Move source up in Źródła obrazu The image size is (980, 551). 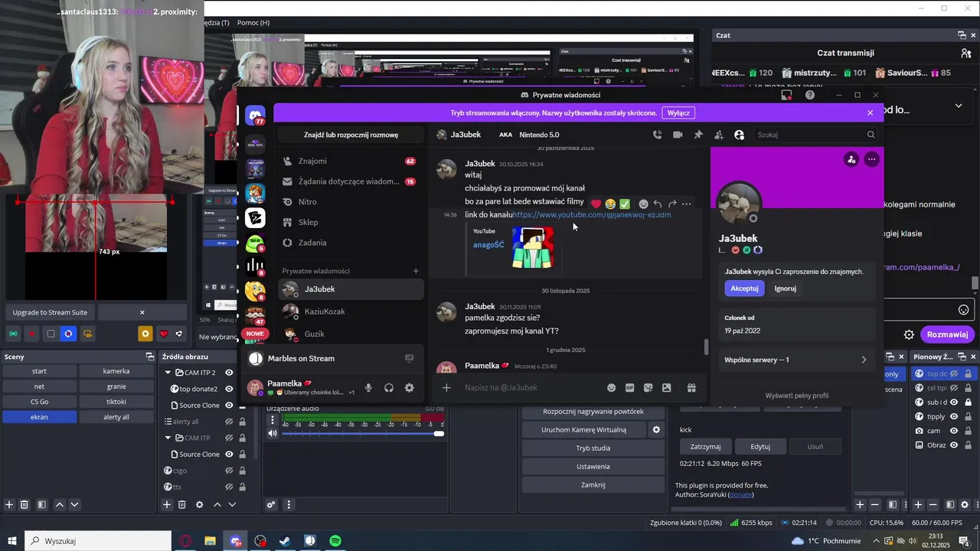point(217,504)
